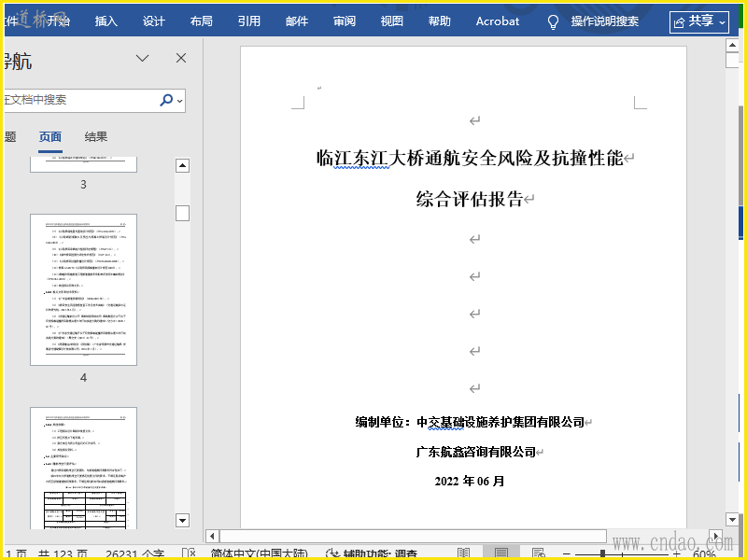The width and height of the screenshot is (747, 560).
Task: Open the Acrobat ribbon tab
Action: coord(498,21)
